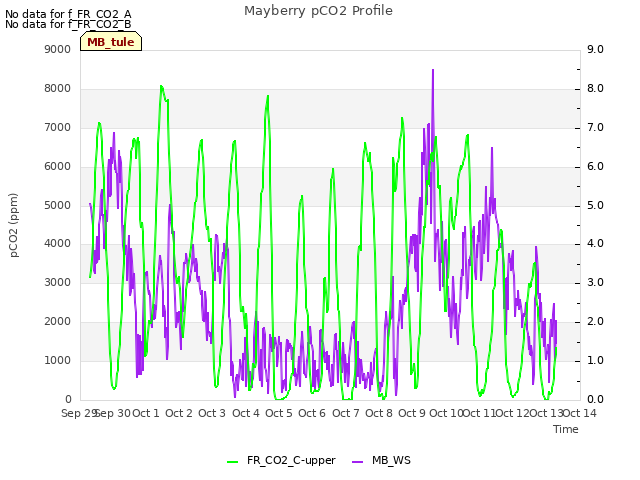Click the 6000 left axis tick label
640x480 pixels.
pyautogui.click(x=58, y=167)
